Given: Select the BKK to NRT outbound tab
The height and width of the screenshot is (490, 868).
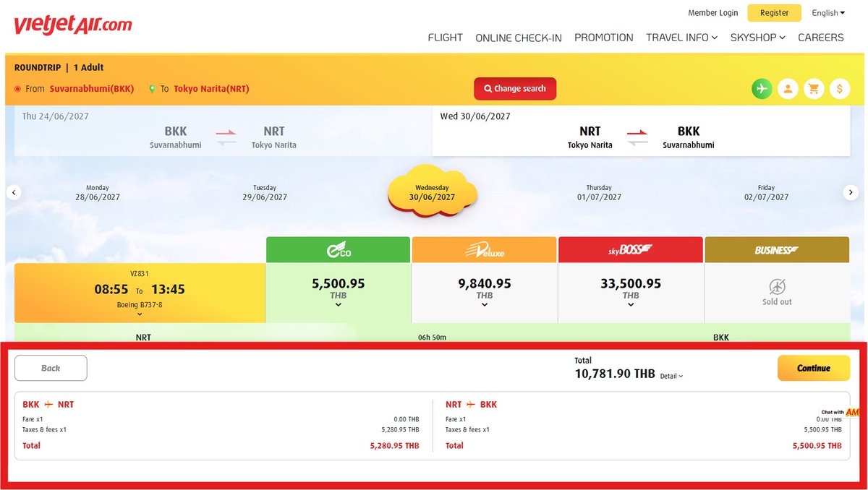Looking at the screenshot, I should (x=224, y=131).
